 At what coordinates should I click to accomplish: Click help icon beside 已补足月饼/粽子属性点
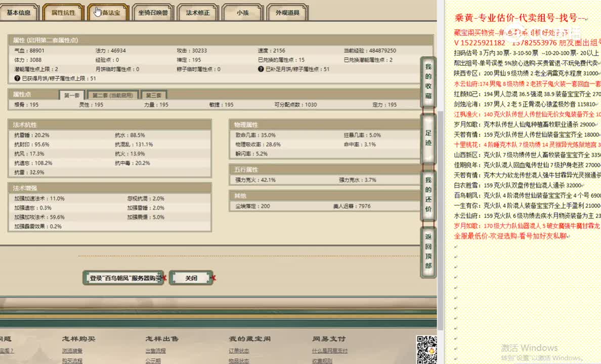261,69
